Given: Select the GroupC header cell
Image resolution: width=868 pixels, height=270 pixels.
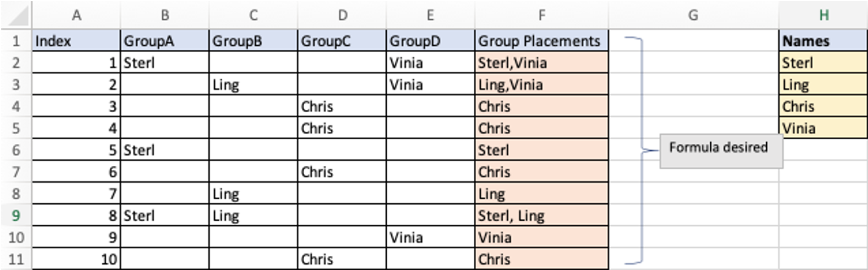Looking at the screenshot, I should (342, 41).
